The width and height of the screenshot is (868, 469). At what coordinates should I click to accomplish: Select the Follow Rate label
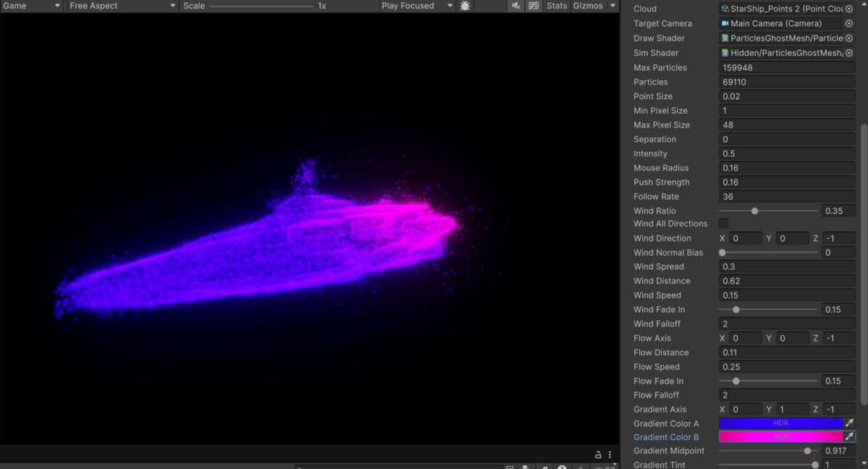coord(656,197)
